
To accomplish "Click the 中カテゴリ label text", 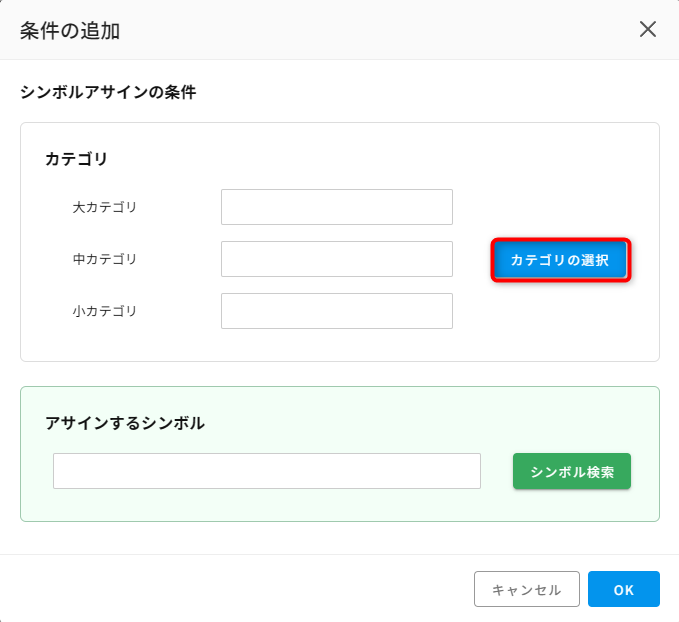I will 105,259.
